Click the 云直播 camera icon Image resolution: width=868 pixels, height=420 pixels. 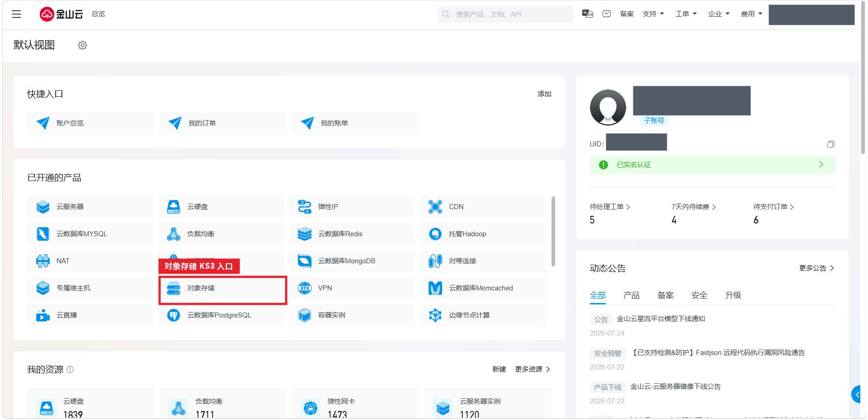43,315
